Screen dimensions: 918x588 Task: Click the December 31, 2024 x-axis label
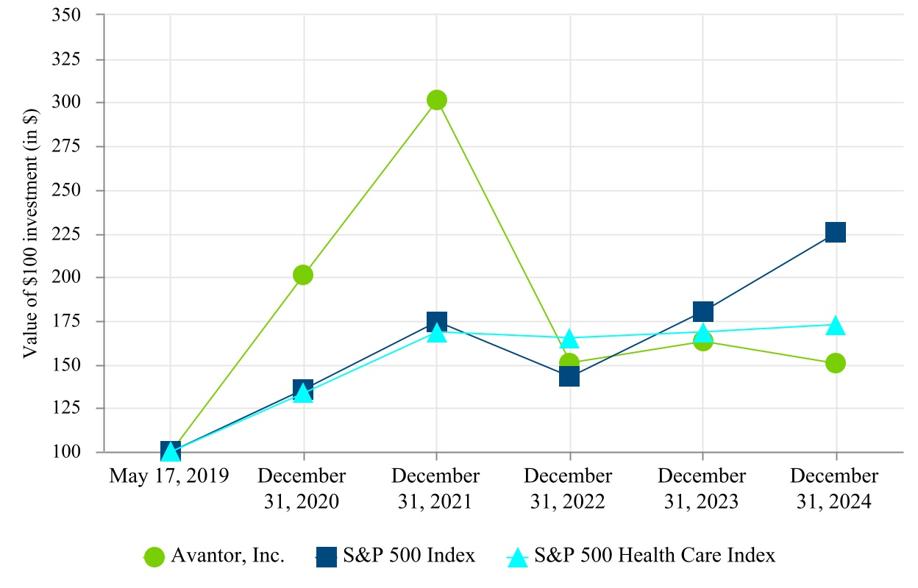[x=834, y=489]
